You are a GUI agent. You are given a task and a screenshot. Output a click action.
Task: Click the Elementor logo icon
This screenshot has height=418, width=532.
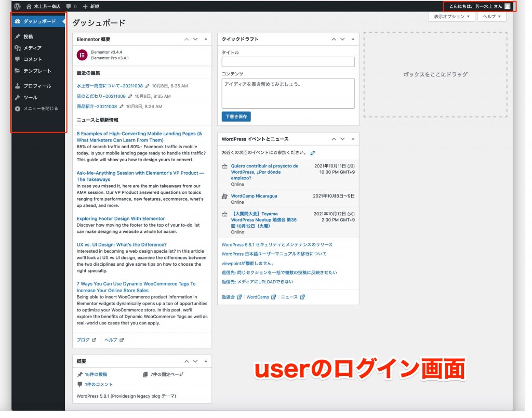pos(82,55)
